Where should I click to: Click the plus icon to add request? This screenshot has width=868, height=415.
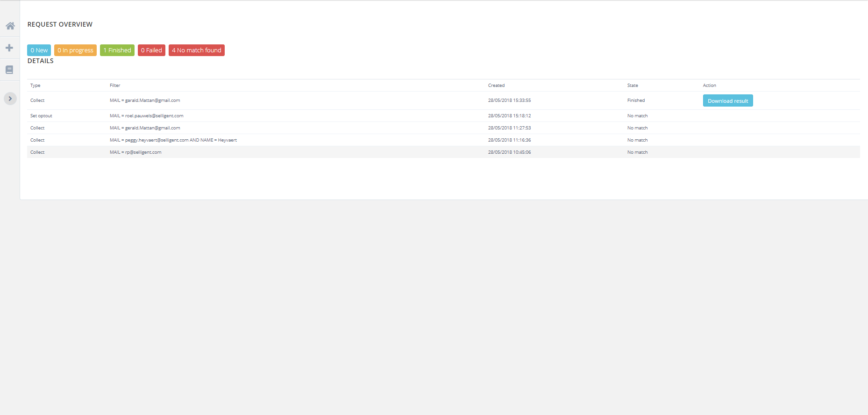[9, 48]
